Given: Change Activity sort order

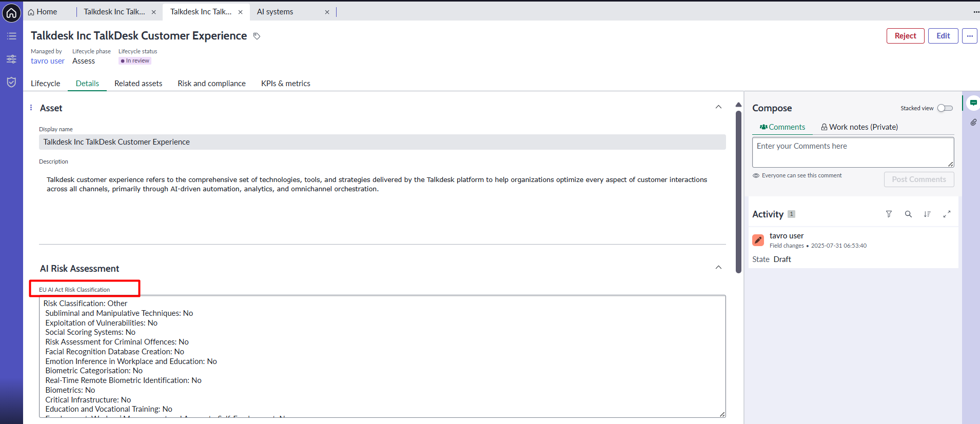Looking at the screenshot, I should [x=927, y=214].
